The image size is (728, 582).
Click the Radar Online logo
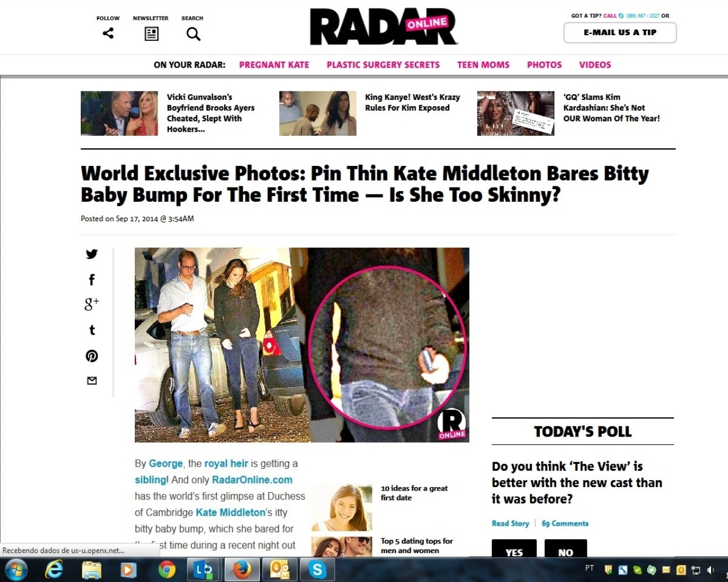(384, 27)
